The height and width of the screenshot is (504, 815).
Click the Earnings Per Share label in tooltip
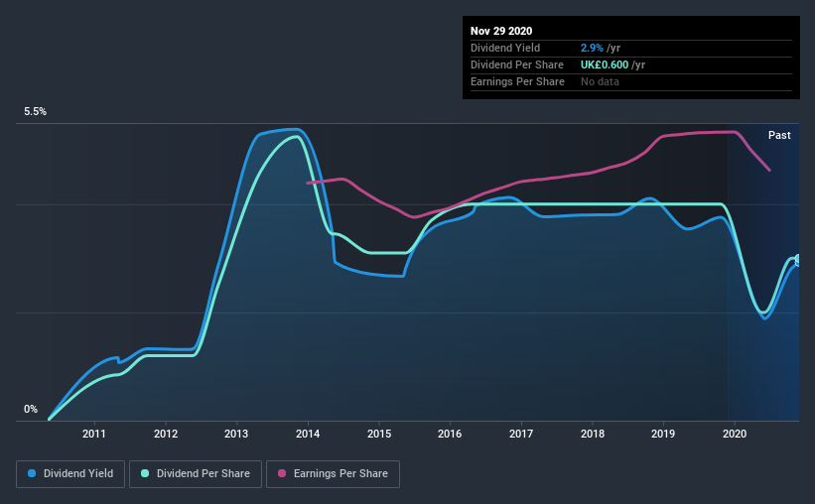(x=517, y=81)
